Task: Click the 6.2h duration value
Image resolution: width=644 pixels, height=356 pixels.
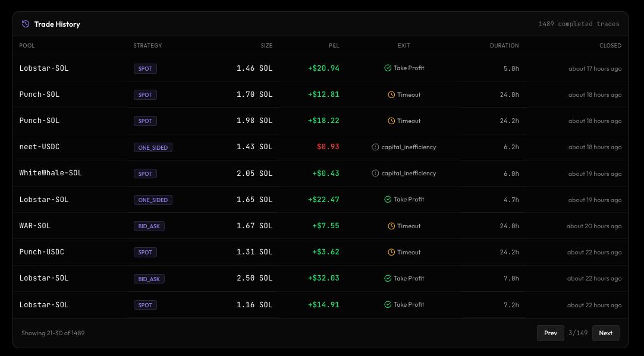Action: click(511, 147)
